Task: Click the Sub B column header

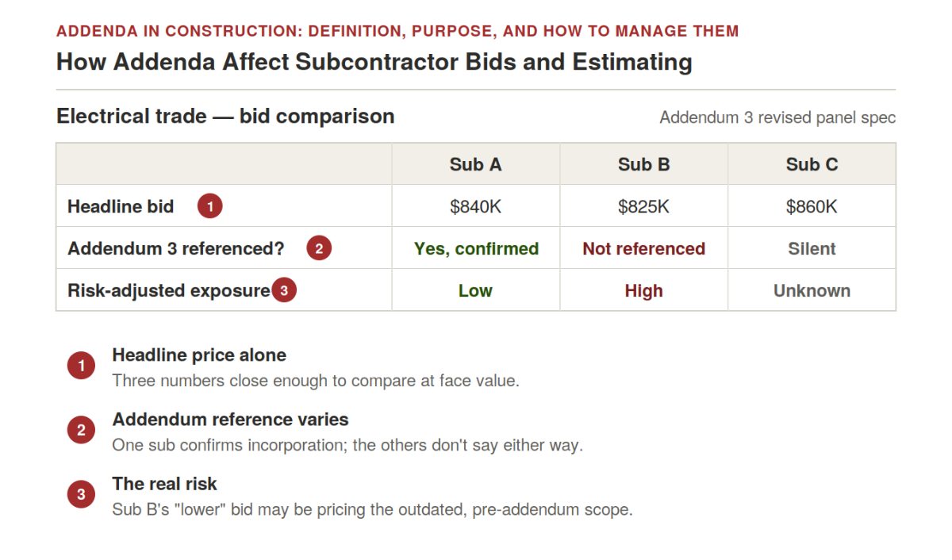Action: tap(643, 164)
